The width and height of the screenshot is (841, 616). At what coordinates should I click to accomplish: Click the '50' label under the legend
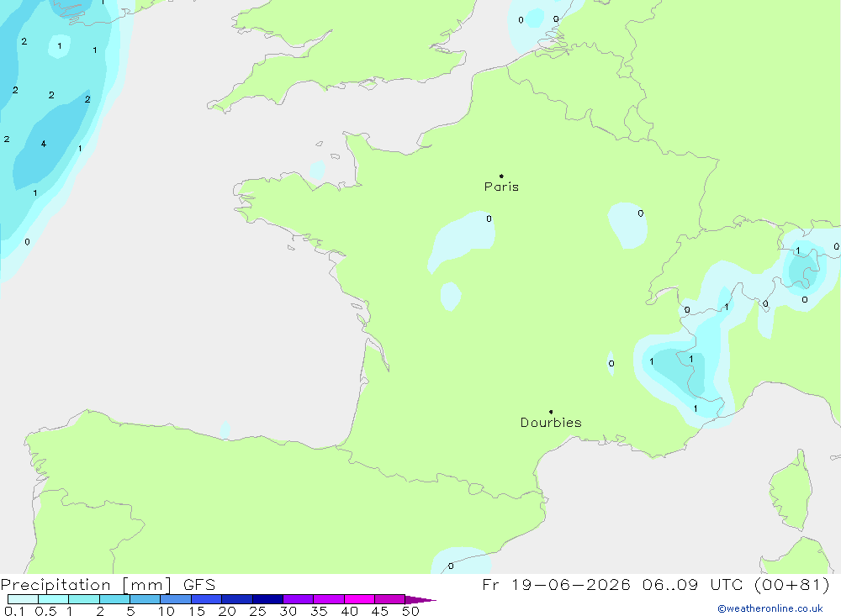click(x=410, y=611)
